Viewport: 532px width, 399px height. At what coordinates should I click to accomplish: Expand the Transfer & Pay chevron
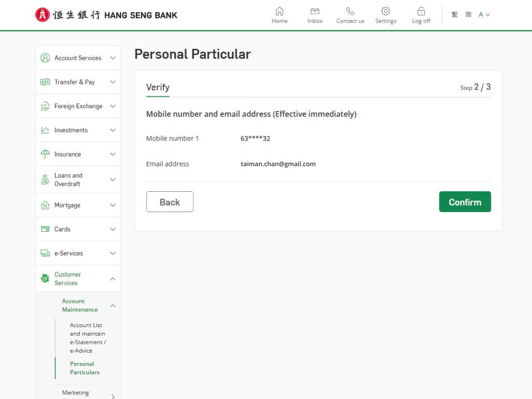113,82
